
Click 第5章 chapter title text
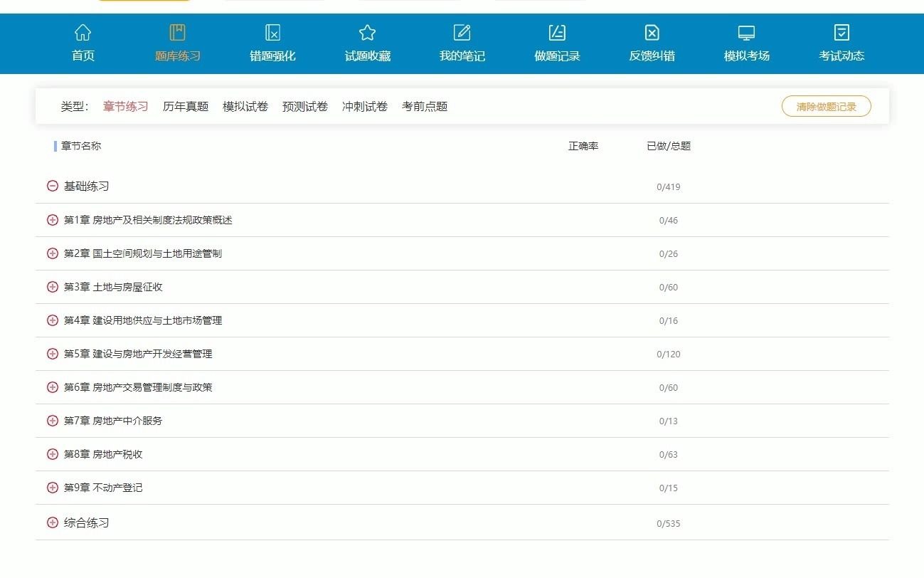[x=138, y=354]
